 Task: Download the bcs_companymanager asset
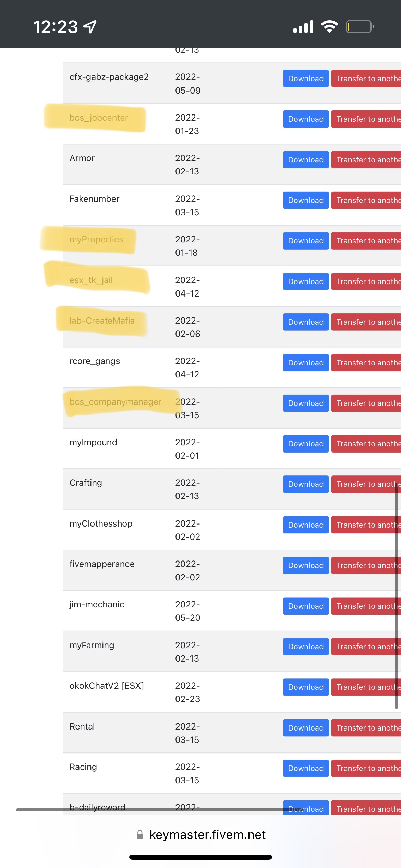pyautogui.click(x=306, y=403)
